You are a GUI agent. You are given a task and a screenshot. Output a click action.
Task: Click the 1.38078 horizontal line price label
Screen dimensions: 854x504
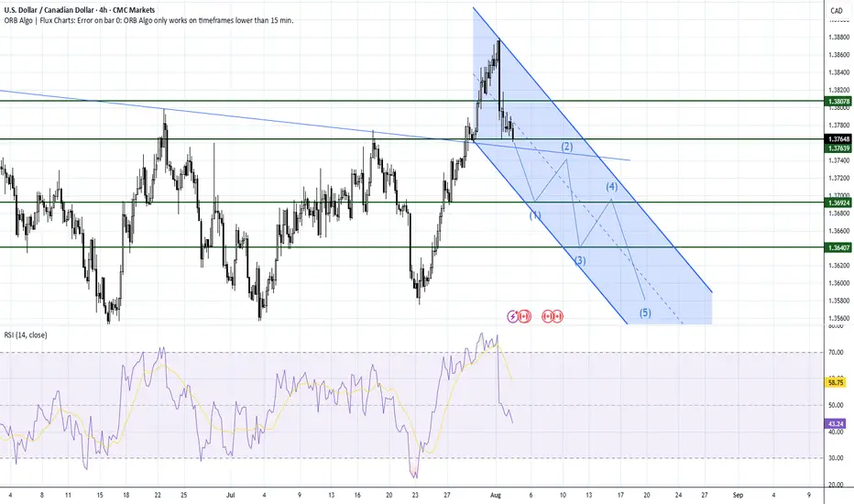pyautogui.click(x=838, y=102)
